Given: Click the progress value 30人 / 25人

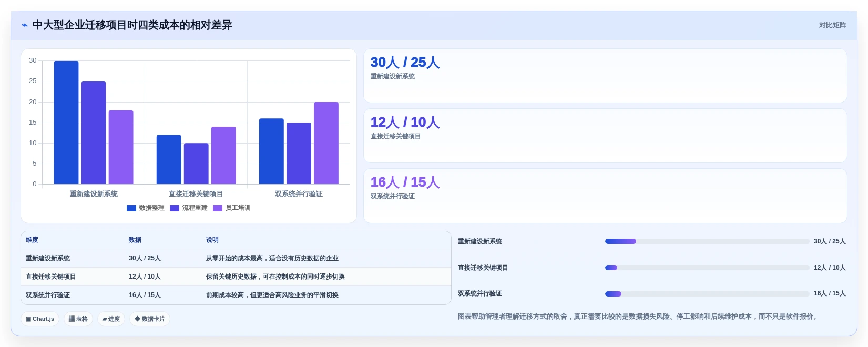Looking at the screenshot, I should tap(830, 241).
